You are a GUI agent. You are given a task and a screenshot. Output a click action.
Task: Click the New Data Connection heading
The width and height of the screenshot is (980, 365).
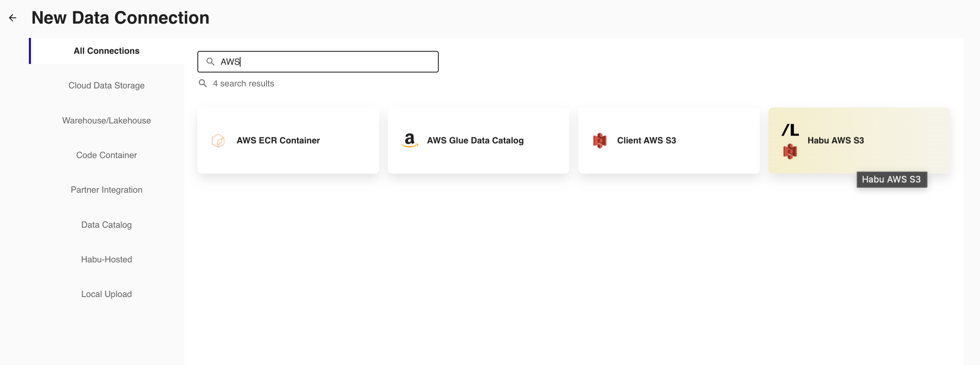pos(120,18)
